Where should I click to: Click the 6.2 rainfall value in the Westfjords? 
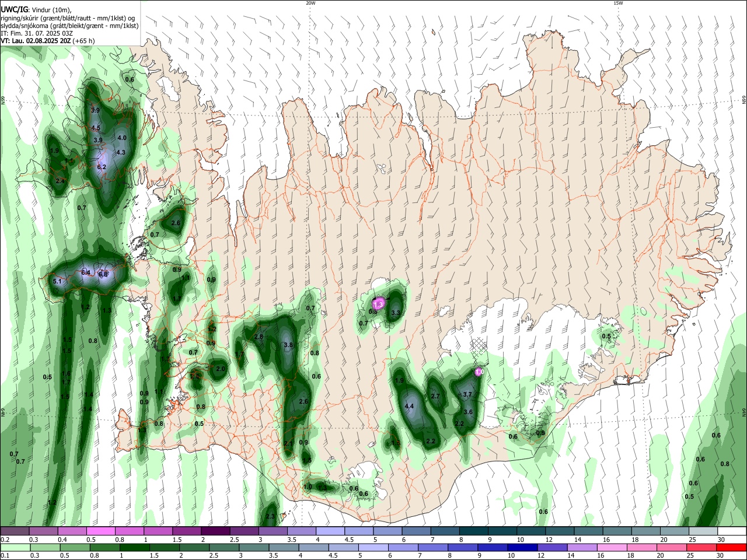point(102,167)
